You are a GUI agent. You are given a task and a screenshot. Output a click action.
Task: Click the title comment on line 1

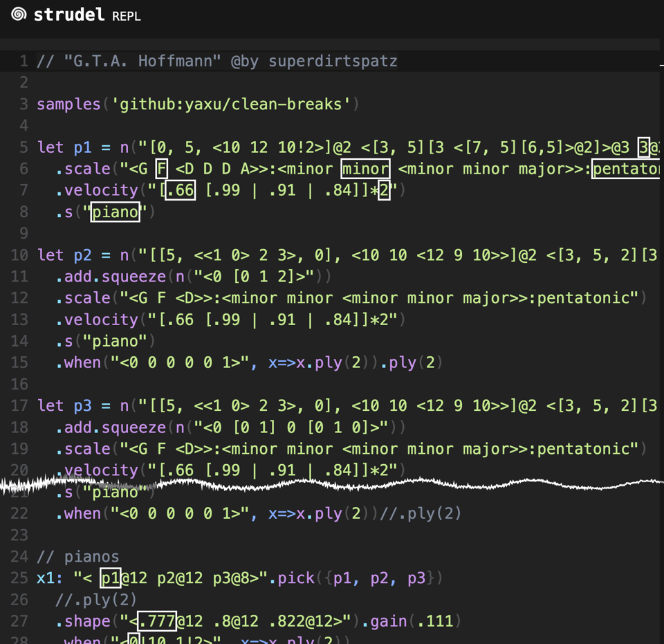(216, 61)
